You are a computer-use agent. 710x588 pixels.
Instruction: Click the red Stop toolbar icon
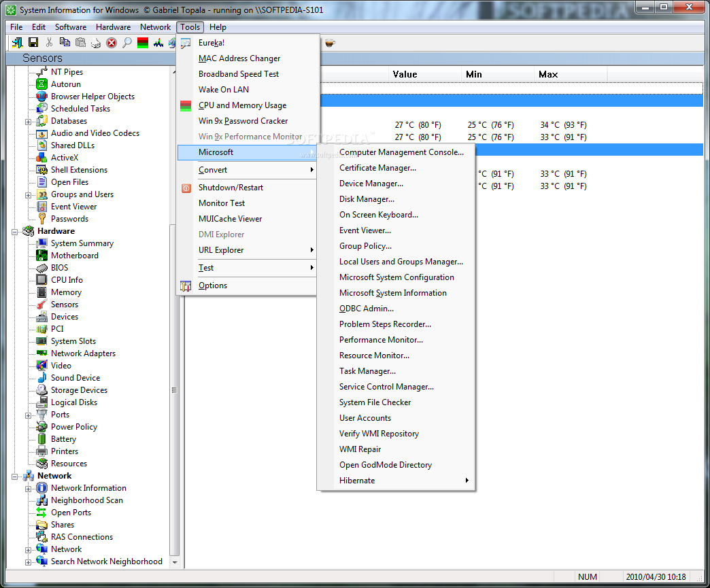coord(112,43)
